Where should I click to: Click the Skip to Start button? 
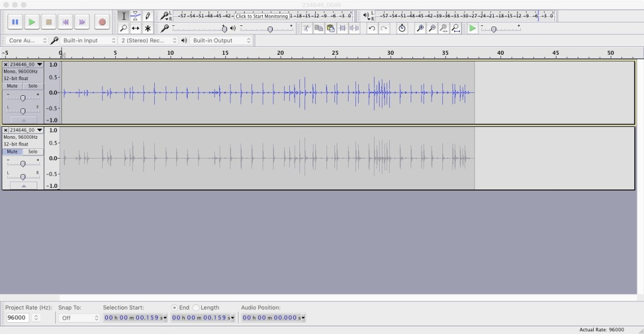click(66, 22)
